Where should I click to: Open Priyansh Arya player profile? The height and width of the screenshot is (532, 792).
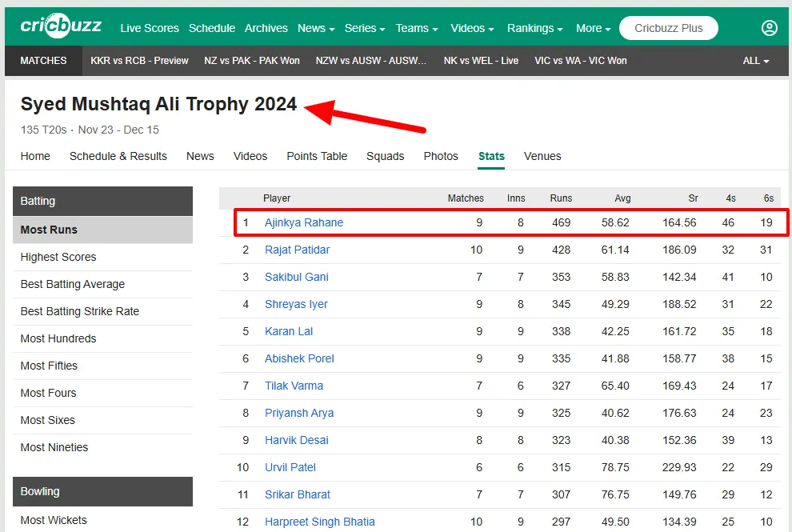[299, 414]
